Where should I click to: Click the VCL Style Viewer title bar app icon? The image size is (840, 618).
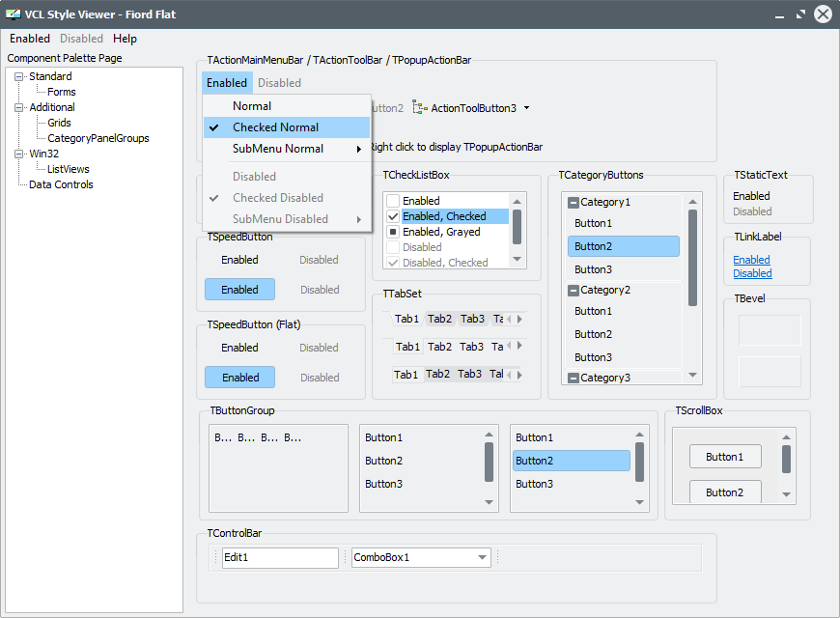(13, 14)
